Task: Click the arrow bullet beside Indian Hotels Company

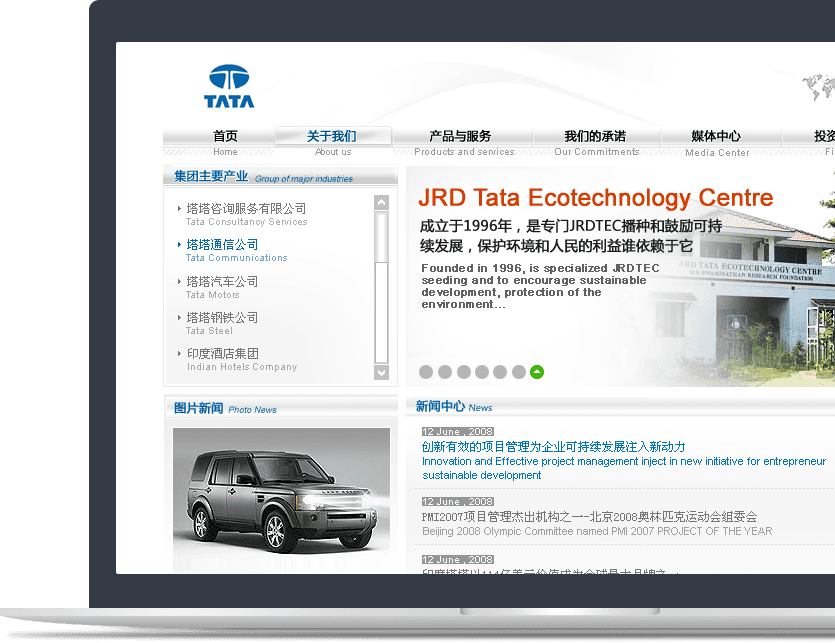Action: 180,354
